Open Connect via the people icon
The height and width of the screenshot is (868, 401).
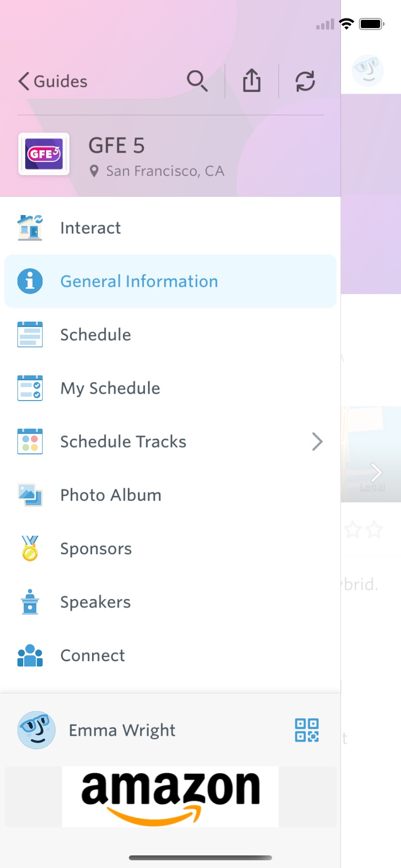pos(30,655)
